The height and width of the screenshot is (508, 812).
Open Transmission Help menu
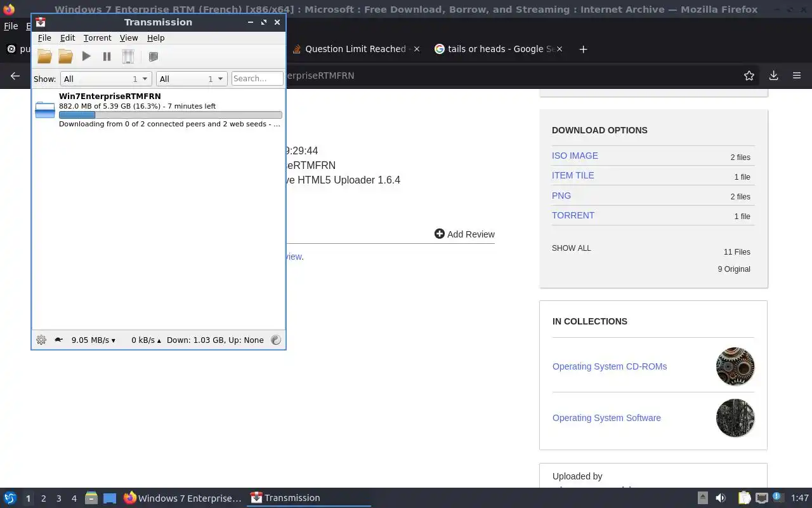click(x=155, y=38)
